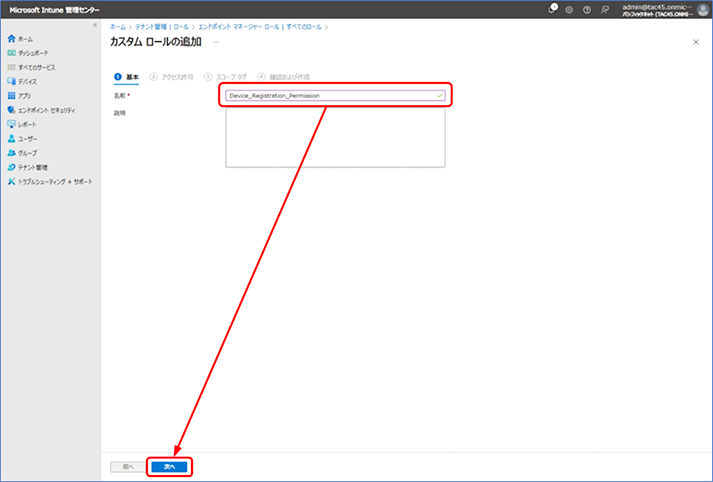Click the 名前 input with Device_Registration_Permission
The image size is (713, 482).
pyautogui.click(x=335, y=95)
